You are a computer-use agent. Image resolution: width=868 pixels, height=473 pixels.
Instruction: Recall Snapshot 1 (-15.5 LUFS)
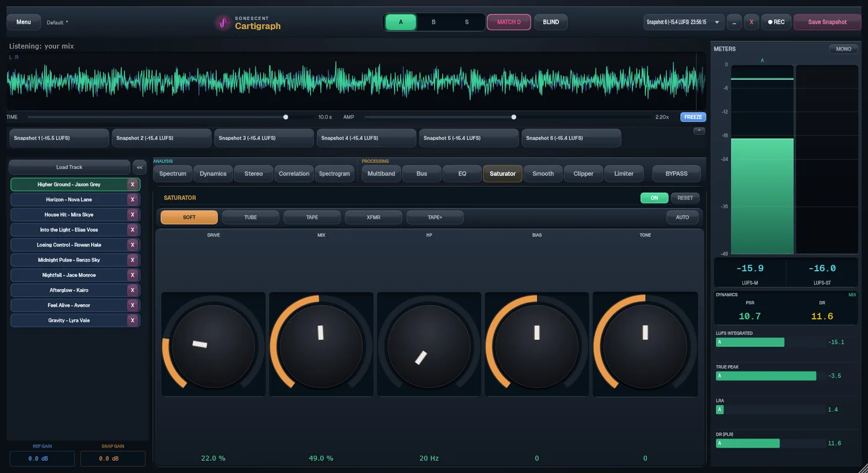point(58,138)
